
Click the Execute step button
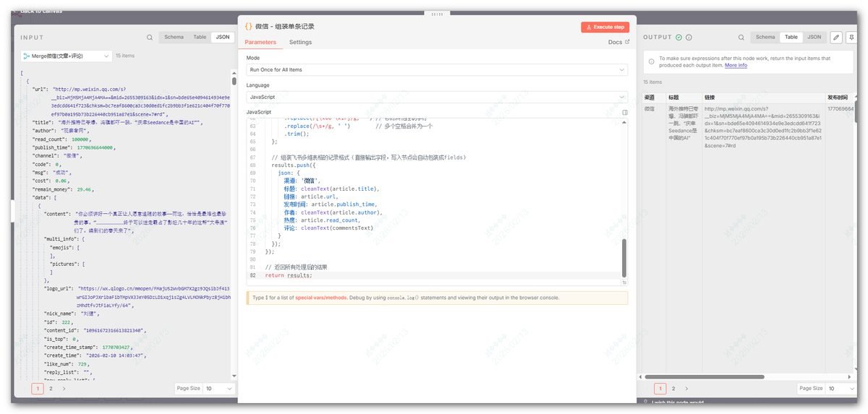coord(605,27)
